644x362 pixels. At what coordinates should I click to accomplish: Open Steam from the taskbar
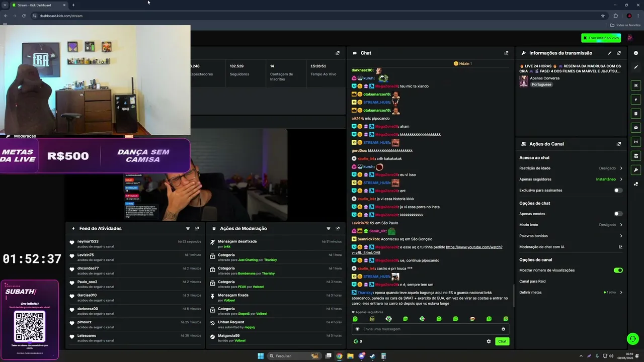[x=372, y=356]
